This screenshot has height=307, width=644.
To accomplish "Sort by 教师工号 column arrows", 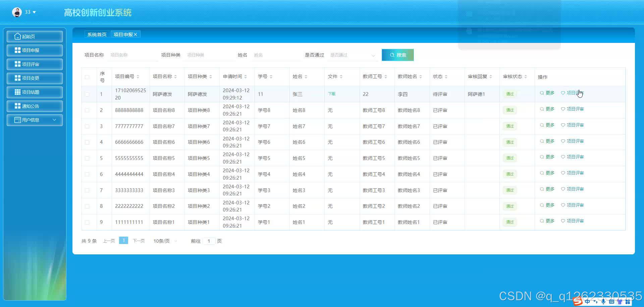I will click(x=386, y=77).
